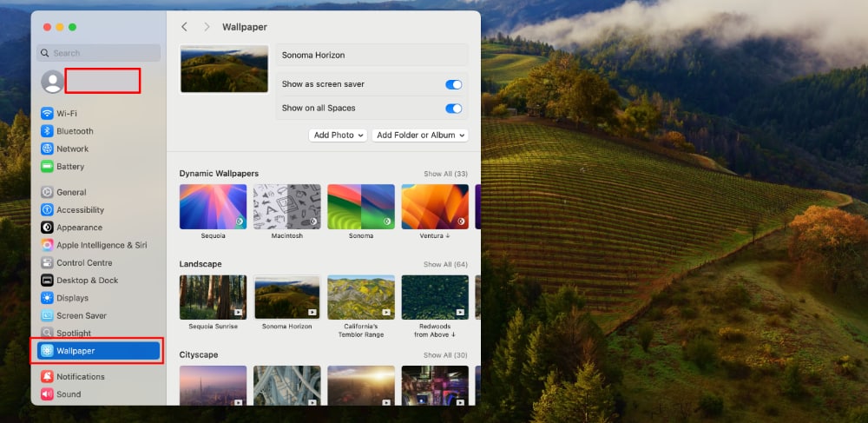Click the Wallpaper flower icon
This screenshot has width=868, height=423.
coord(47,351)
